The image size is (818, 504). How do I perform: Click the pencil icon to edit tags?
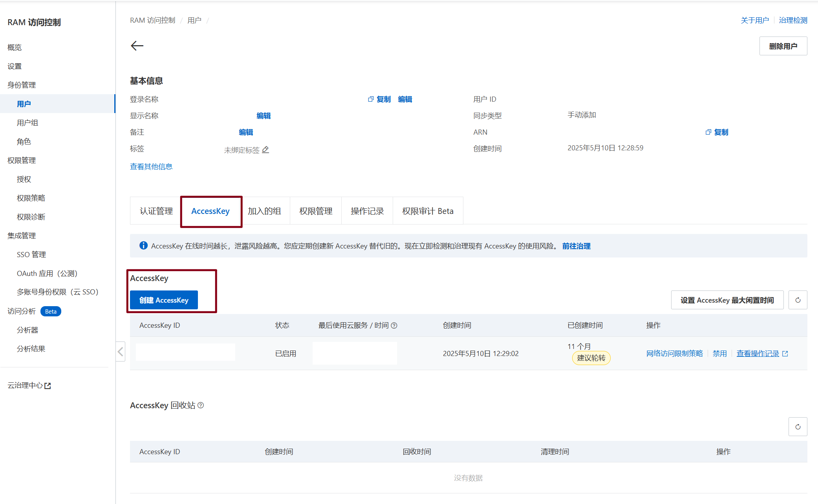[265, 150]
